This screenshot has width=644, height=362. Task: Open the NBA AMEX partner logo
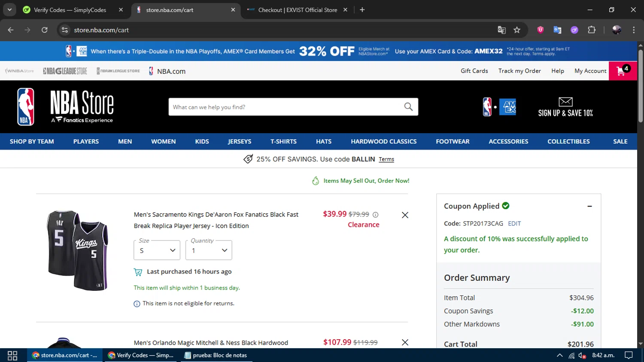(x=499, y=107)
